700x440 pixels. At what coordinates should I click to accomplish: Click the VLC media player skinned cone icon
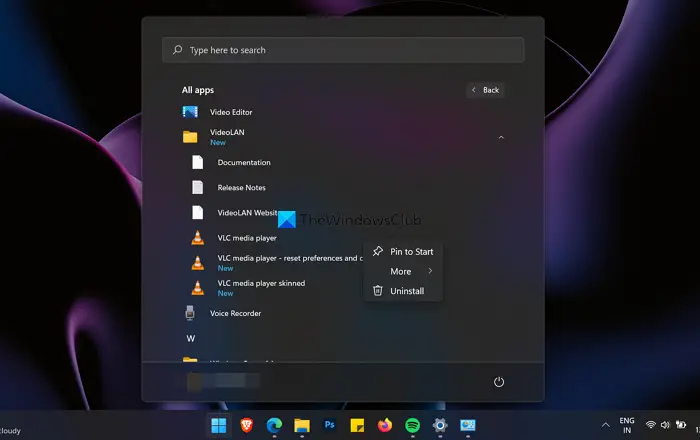197,288
